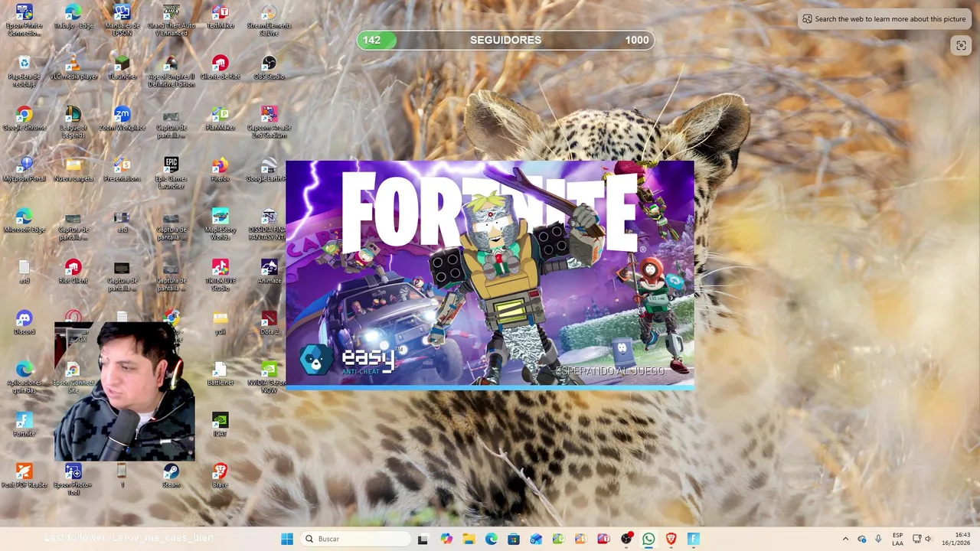Open Firefox desktop shortcut

coord(220,170)
